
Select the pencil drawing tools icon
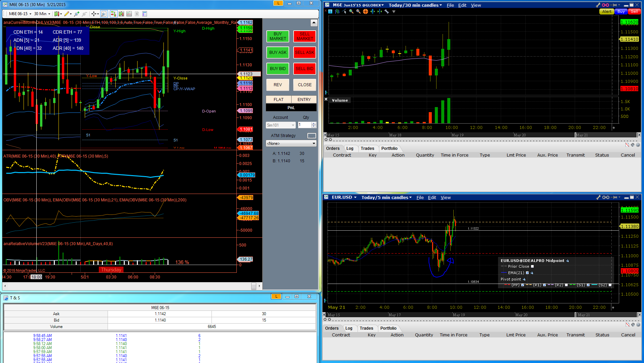click(x=67, y=14)
